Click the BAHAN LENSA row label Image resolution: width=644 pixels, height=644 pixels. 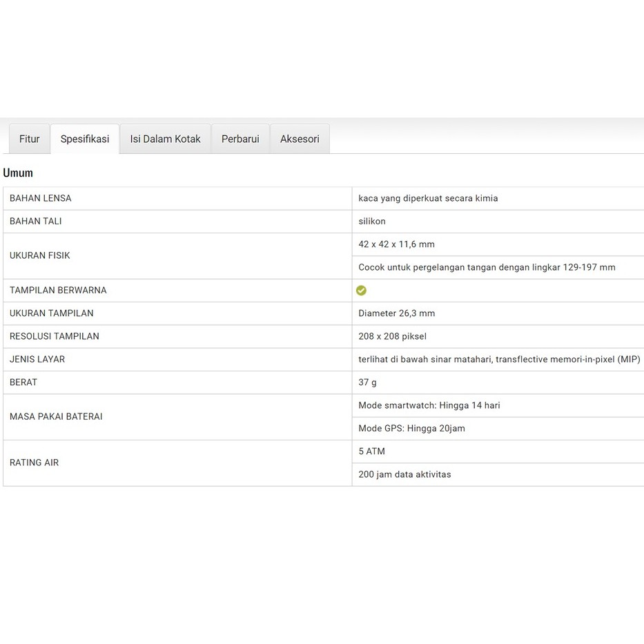(41, 198)
